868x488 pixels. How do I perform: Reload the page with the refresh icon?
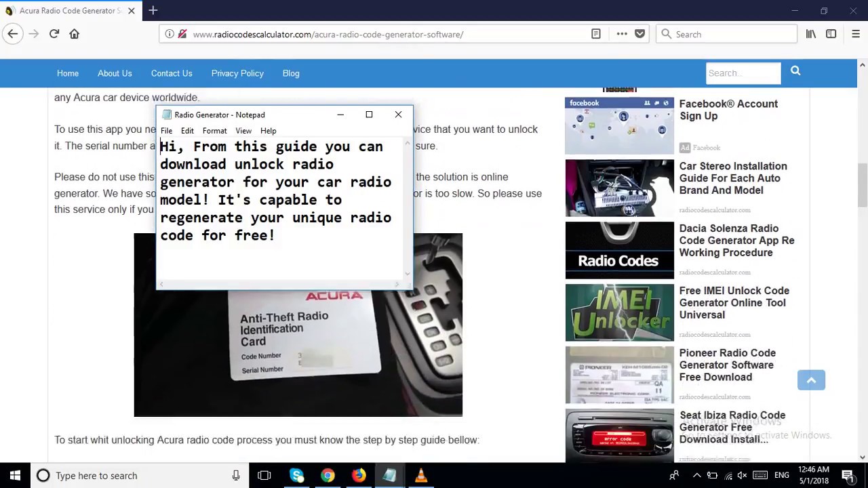click(x=54, y=34)
